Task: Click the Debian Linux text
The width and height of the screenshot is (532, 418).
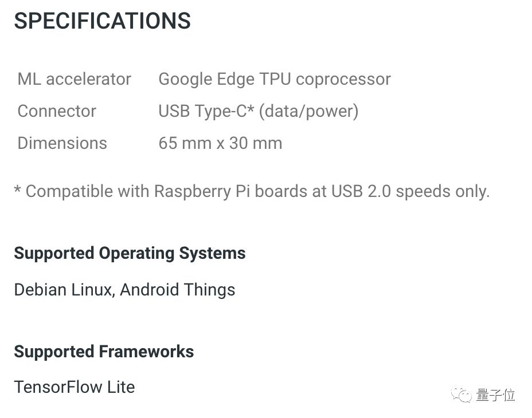Action: 62,290
